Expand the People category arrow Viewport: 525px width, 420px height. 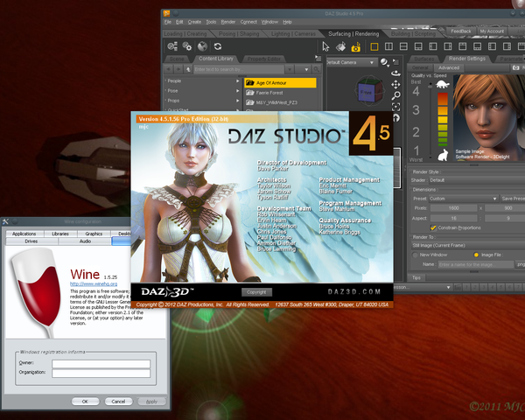tap(237, 81)
